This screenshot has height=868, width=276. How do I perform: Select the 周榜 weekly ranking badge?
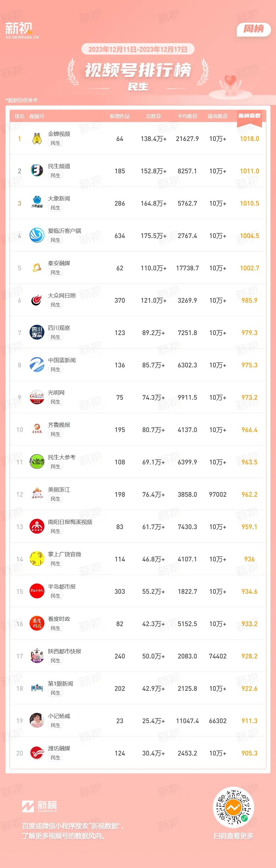(254, 29)
